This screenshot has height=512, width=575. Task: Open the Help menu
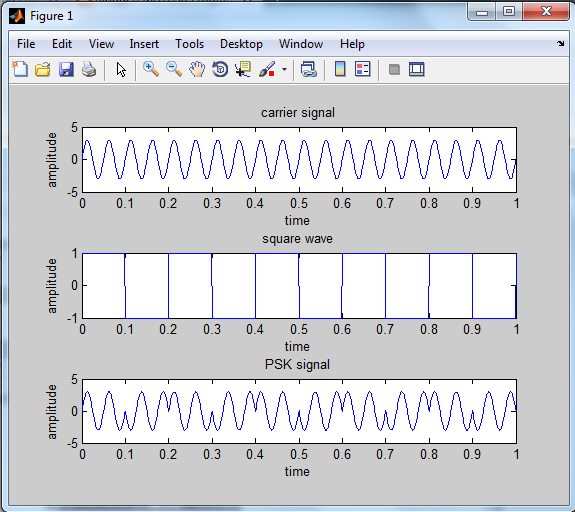pos(352,44)
